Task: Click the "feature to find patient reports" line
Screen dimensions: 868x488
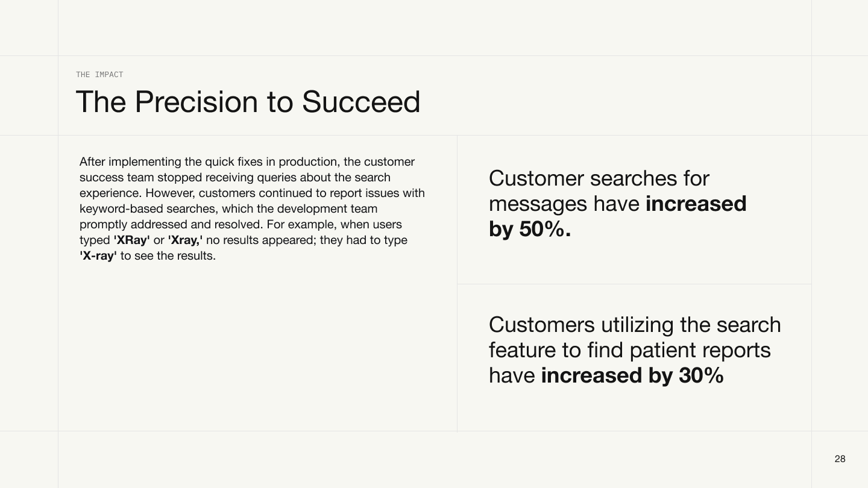Action: click(x=629, y=350)
